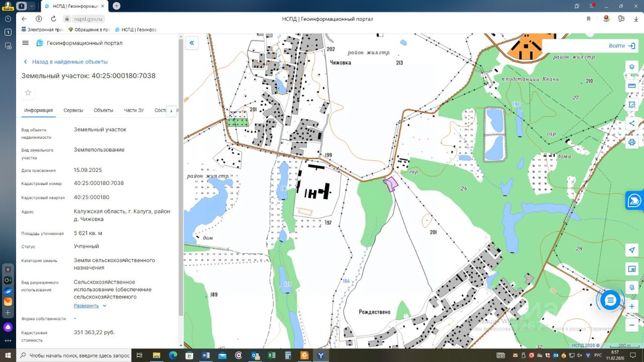
Task: Open the map overview window icon
Action: [x=632, y=269]
